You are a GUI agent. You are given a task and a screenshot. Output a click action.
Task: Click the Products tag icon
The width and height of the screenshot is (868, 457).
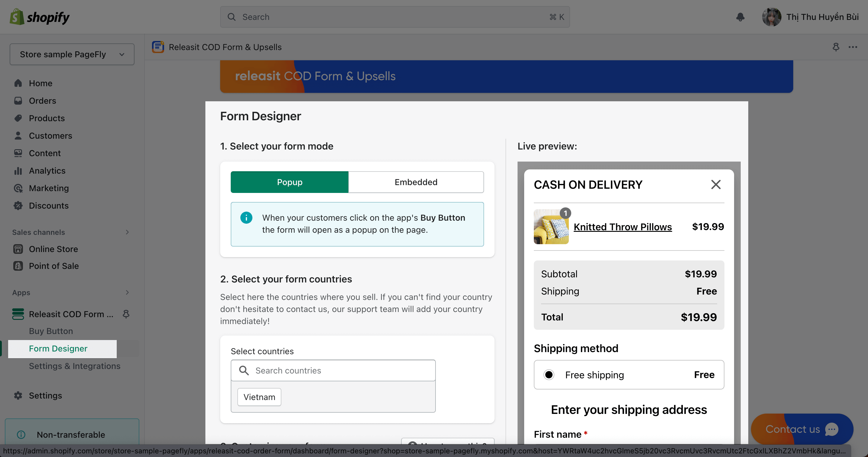(18, 118)
